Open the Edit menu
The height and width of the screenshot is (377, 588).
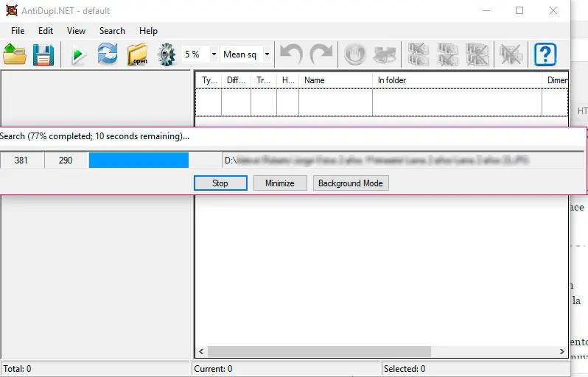46,31
